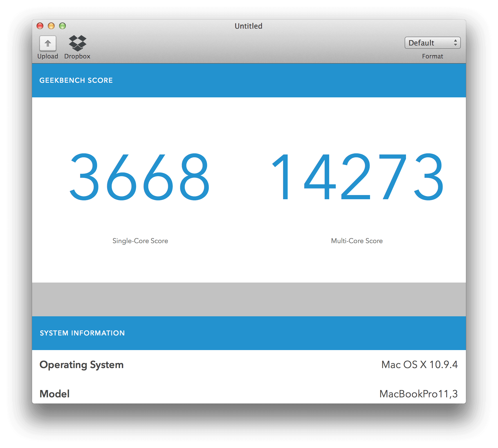Image resolution: width=498 pixels, height=448 pixels.
Task: Click the Dropbox label text
Action: 77,56
